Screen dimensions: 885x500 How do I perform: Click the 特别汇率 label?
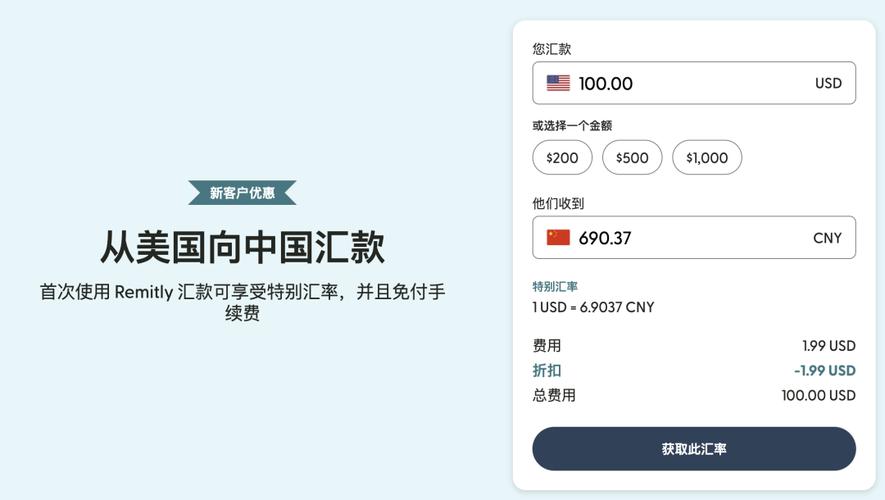555,287
